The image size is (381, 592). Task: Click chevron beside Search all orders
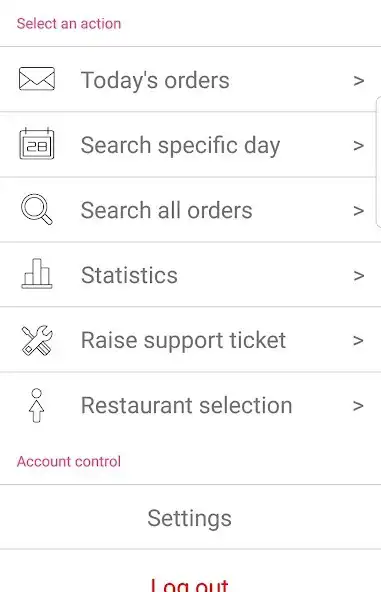tap(358, 210)
